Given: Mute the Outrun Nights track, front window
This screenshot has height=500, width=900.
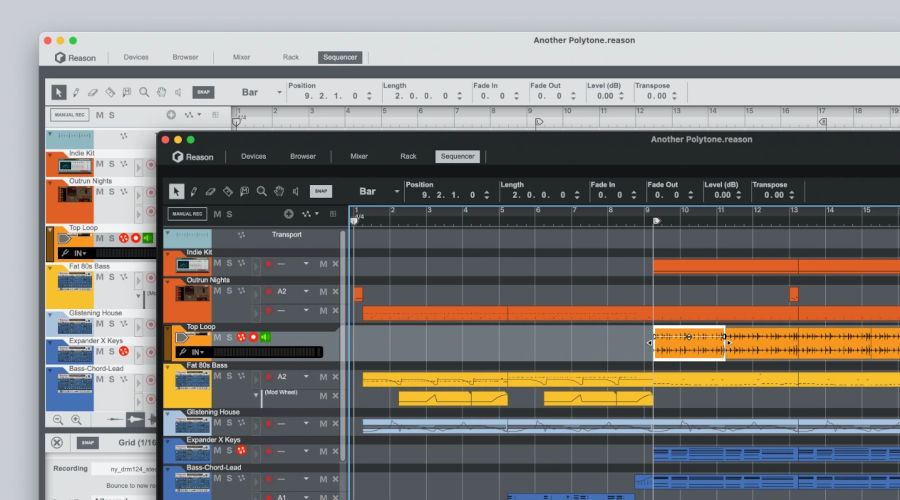Looking at the screenshot, I should tap(217, 291).
